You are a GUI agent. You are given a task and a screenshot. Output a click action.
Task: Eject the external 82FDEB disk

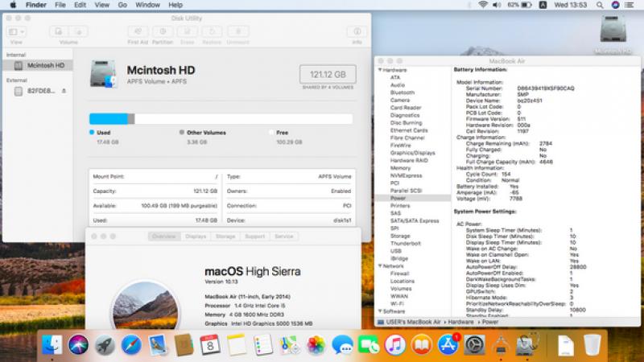(64, 91)
